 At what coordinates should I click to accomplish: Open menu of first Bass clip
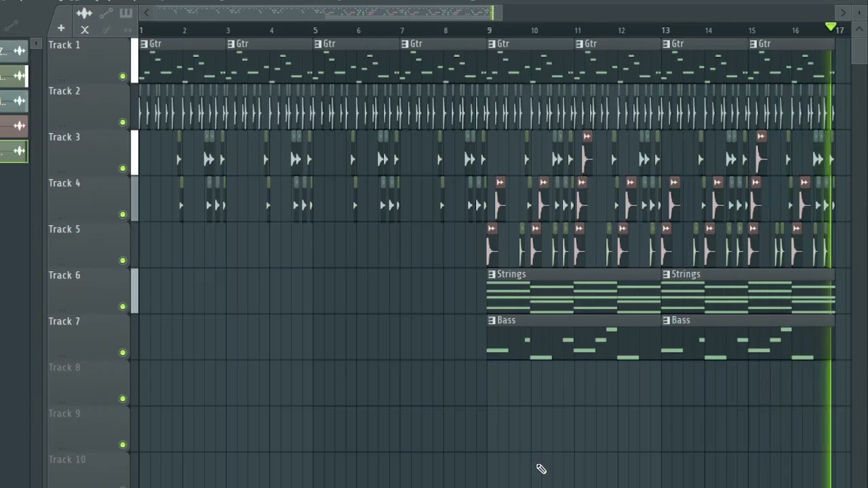pyautogui.click(x=492, y=320)
